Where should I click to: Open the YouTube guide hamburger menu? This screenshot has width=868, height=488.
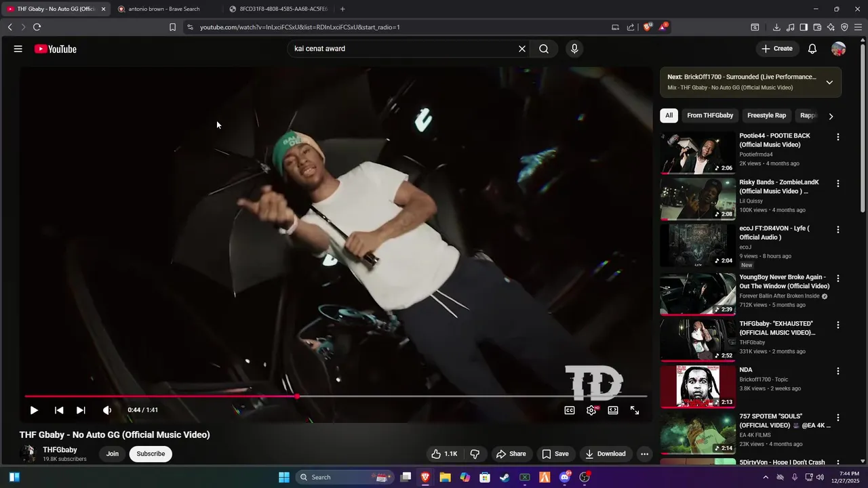click(x=18, y=49)
